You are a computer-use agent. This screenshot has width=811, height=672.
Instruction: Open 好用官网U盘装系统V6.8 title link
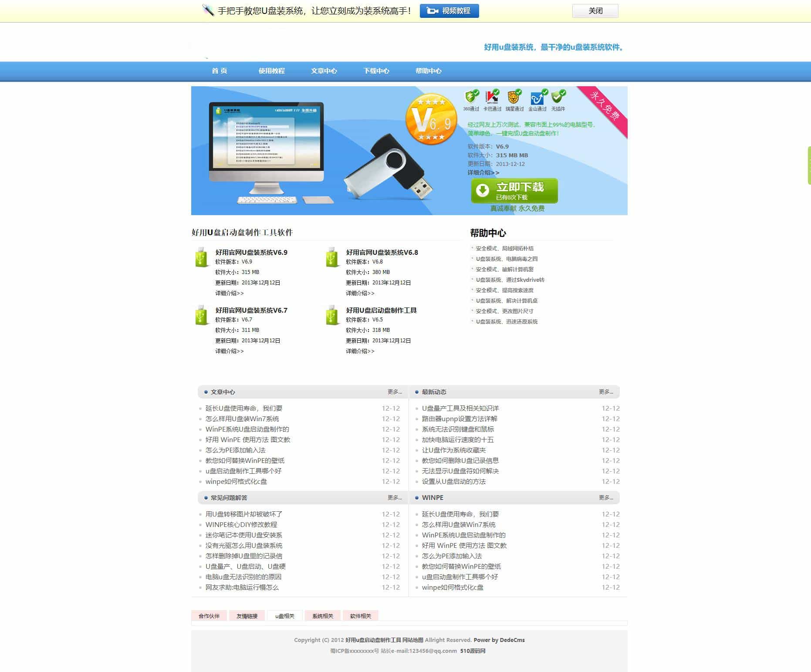(x=382, y=252)
